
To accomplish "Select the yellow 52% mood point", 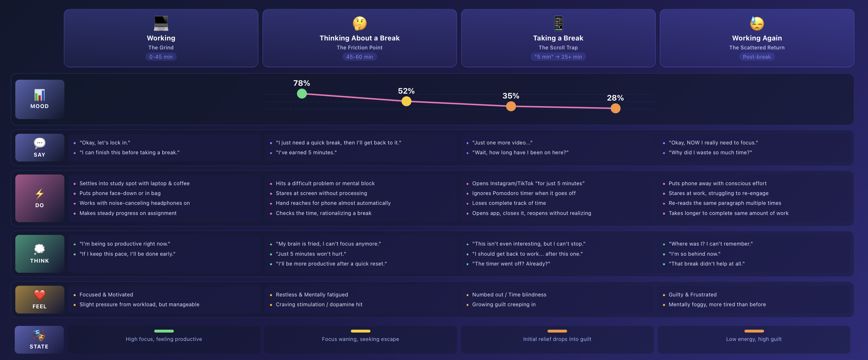I will point(406,101).
